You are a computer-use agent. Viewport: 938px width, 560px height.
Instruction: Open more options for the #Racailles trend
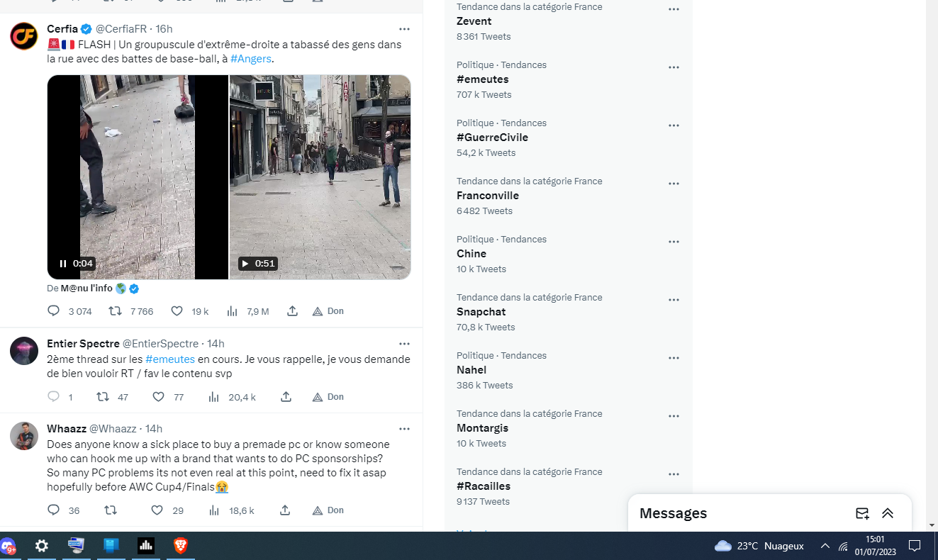click(674, 474)
